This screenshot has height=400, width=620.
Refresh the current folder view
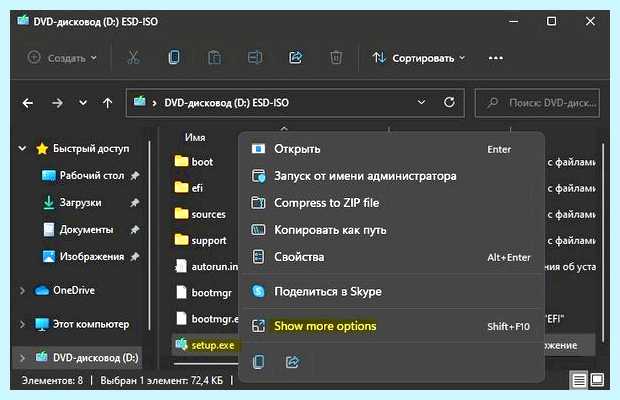click(x=449, y=102)
